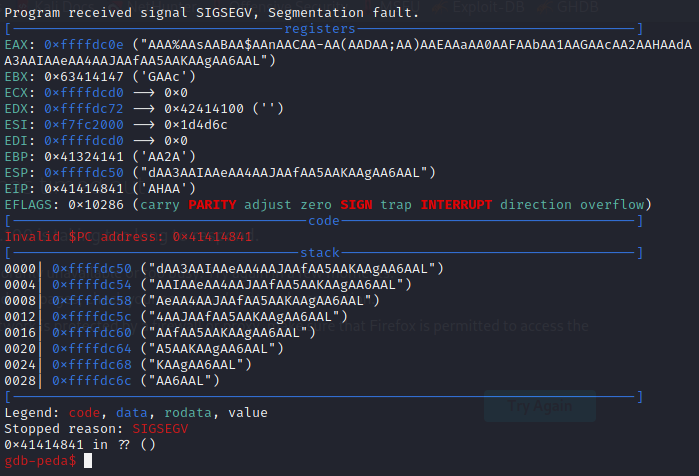Click the red INTERRUPT flag text
This screenshot has width=699, height=476.
pyautogui.click(x=456, y=205)
